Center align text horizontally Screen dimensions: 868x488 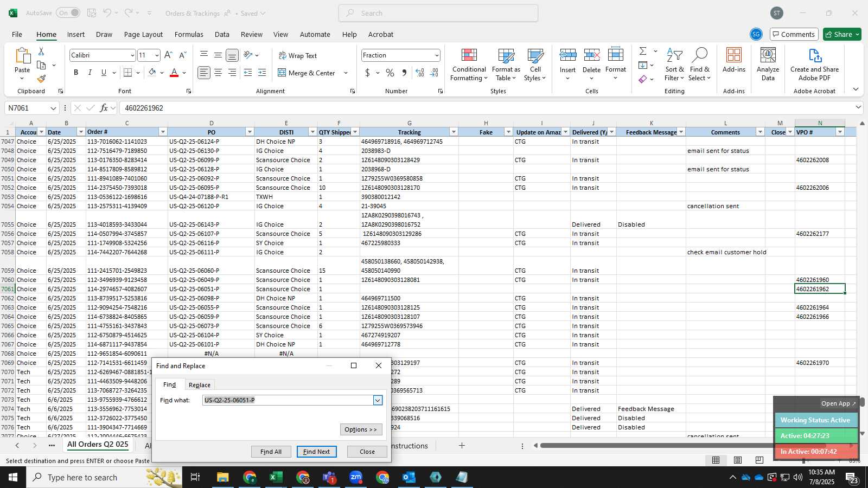[218, 73]
